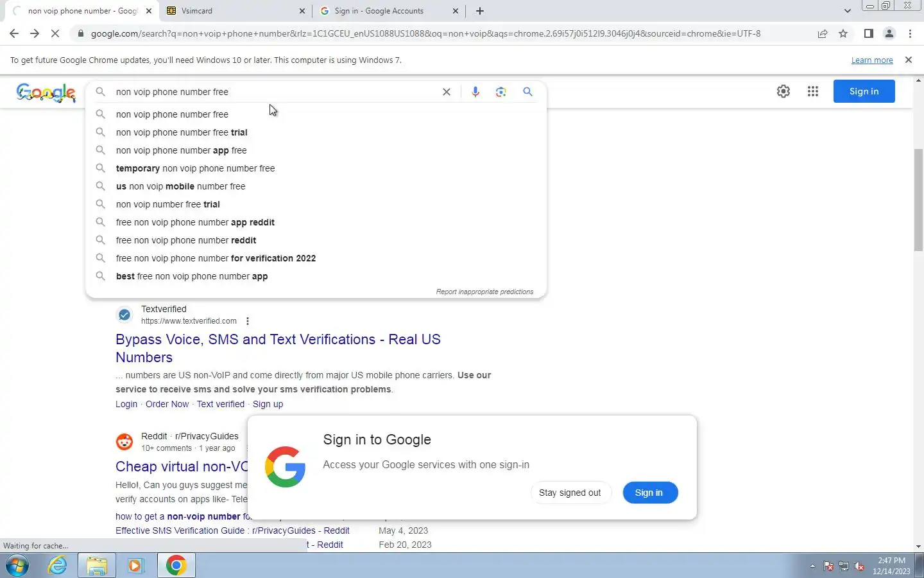Screen dimensions: 924x578
Task: Click the blue search magnifier button
Action: tap(527, 92)
